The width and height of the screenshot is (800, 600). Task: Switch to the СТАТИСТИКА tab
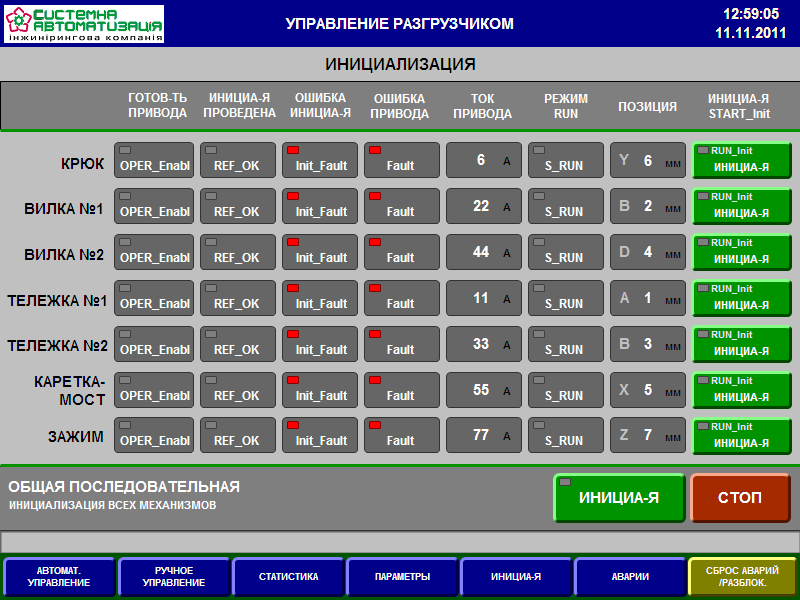[x=288, y=577]
